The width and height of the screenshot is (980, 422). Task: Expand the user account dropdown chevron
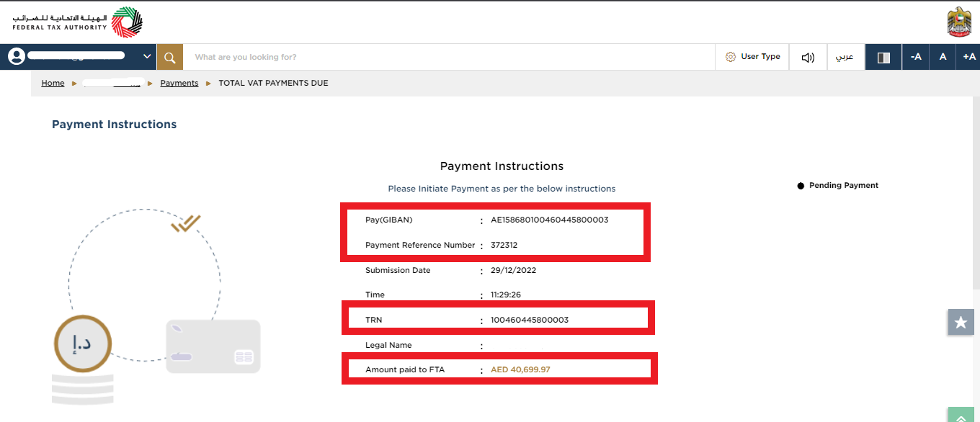[147, 56]
